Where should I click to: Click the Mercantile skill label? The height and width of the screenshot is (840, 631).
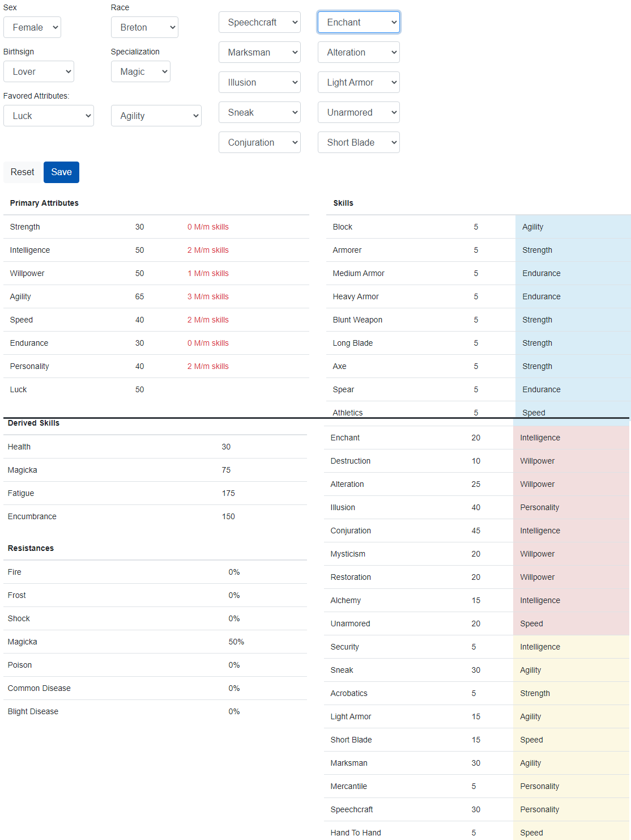tap(349, 786)
